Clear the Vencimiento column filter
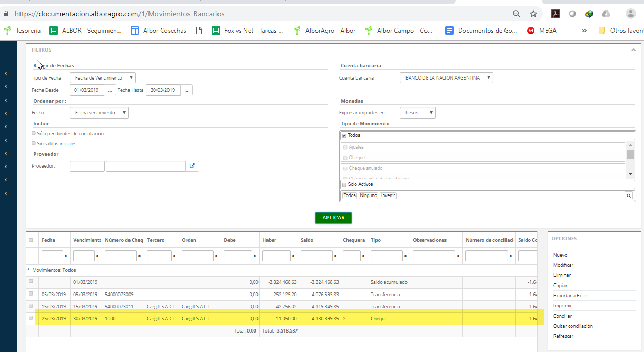The height and width of the screenshot is (352, 644). [97, 256]
